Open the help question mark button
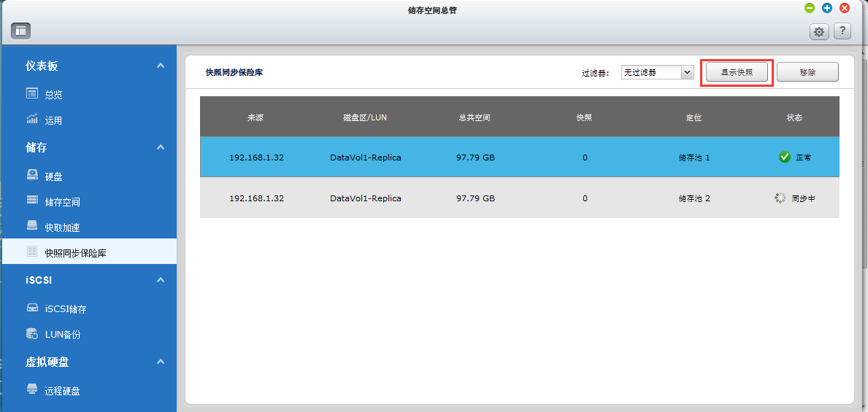Viewport: 868px width, 412px height. pyautogui.click(x=842, y=31)
